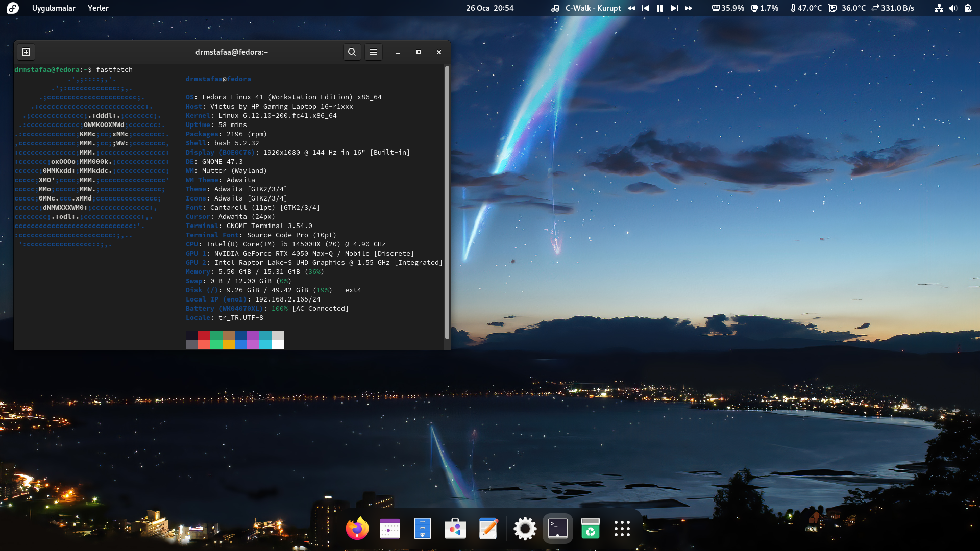Pause the current track
The height and width of the screenshot is (551, 980).
click(x=660, y=8)
